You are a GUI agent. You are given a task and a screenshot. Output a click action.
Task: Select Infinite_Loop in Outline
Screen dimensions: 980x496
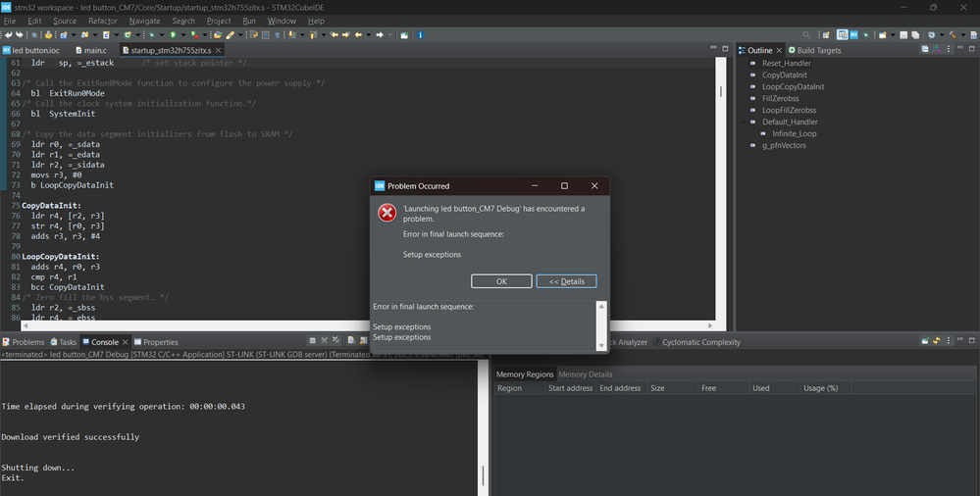click(x=794, y=133)
